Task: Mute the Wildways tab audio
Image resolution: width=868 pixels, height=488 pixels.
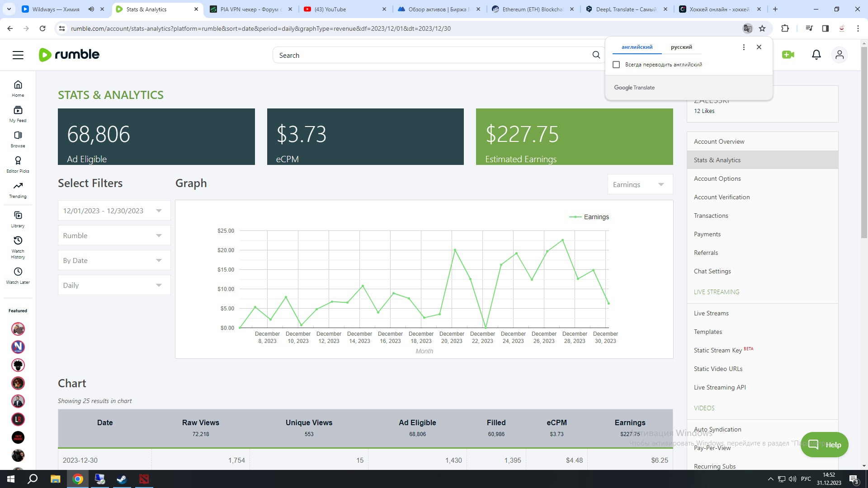Action: click(91, 9)
